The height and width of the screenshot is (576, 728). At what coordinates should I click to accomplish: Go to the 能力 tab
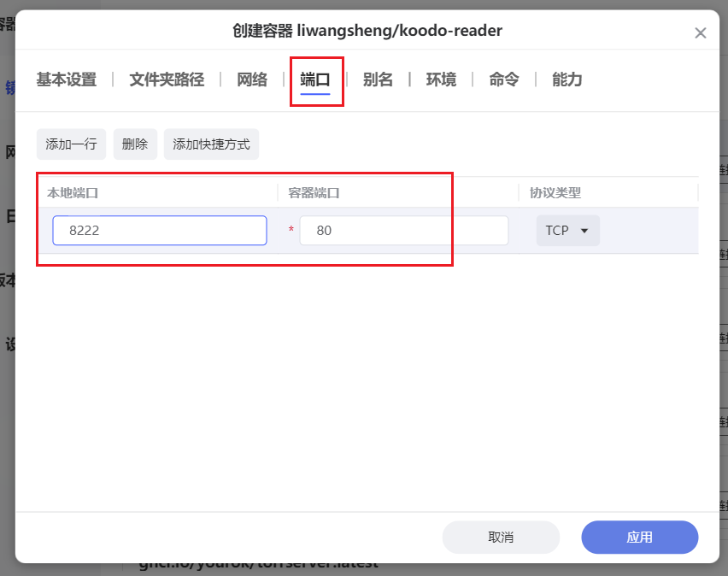click(x=567, y=79)
